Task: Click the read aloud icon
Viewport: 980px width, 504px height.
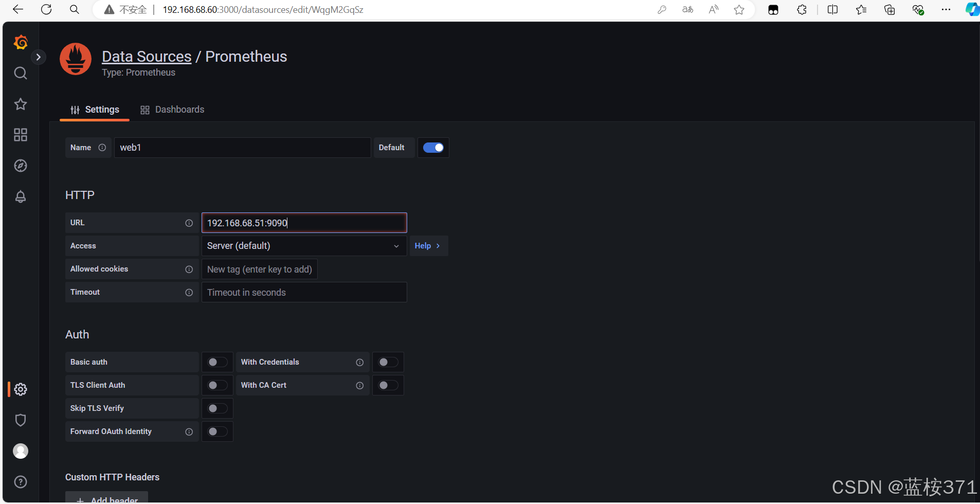Action: [x=714, y=10]
